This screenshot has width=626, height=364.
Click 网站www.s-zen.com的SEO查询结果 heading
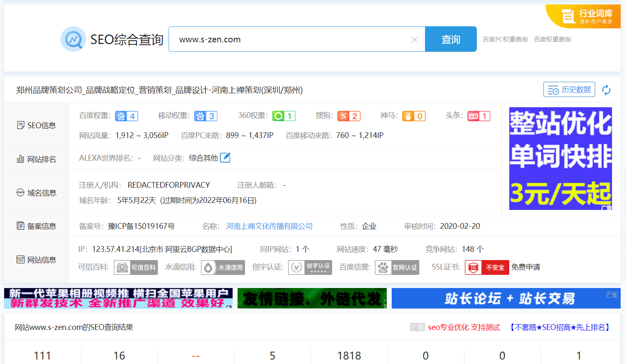(74, 327)
